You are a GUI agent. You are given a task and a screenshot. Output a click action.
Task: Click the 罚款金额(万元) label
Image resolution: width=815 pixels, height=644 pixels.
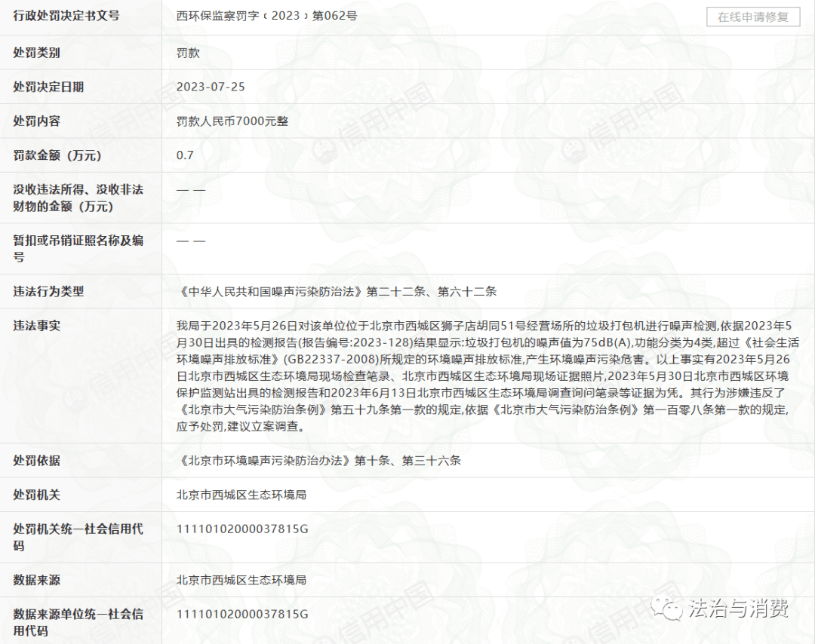57,155
